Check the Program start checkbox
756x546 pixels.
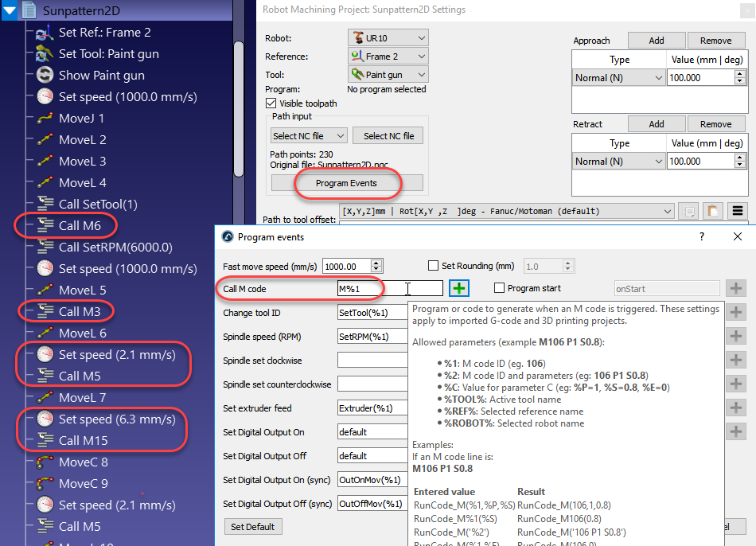[499, 288]
